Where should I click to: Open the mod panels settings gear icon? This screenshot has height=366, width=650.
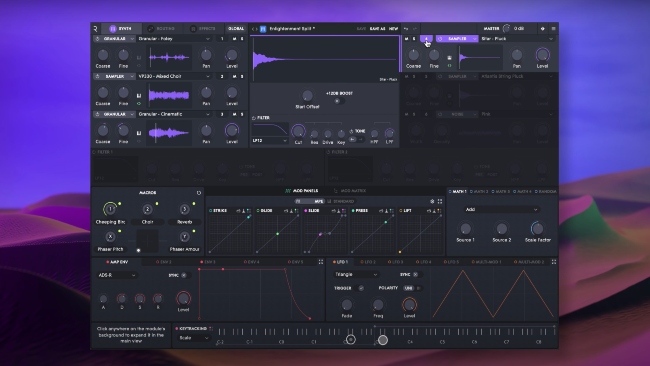click(432, 201)
